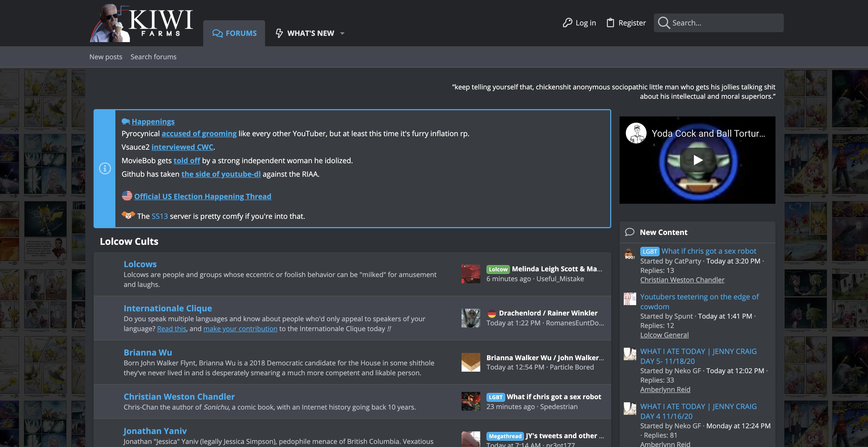Expand the What's New dropdown arrow
Image resolution: width=868 pixels, height=447 pixels.
342,33
